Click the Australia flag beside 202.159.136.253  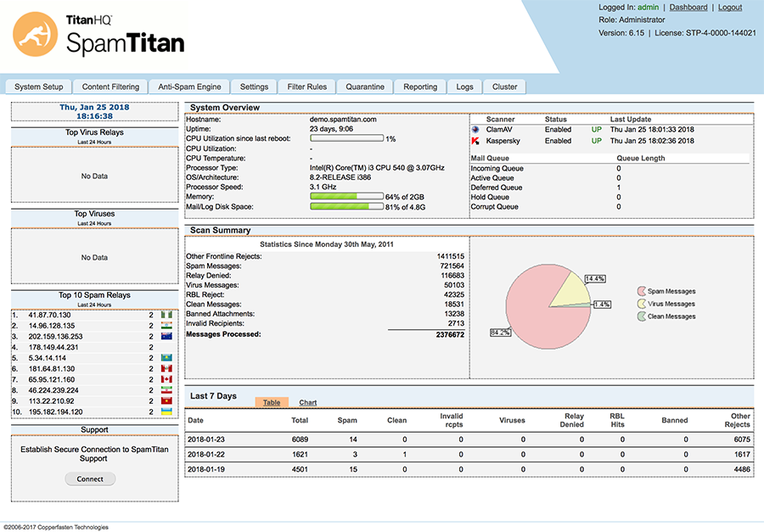click(x=165, y=337)
